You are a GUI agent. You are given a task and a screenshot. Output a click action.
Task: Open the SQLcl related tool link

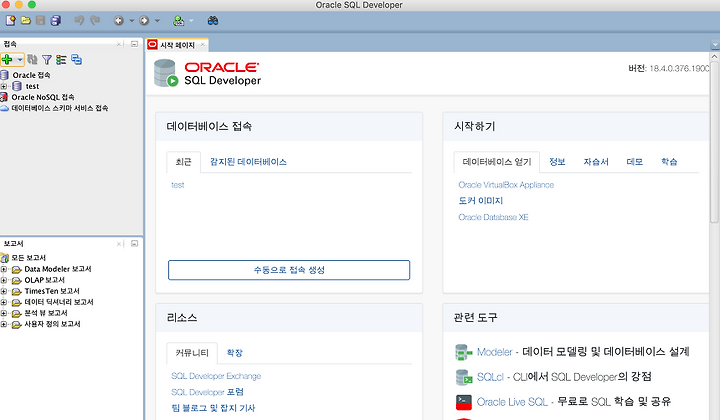[x=490, y=377]
